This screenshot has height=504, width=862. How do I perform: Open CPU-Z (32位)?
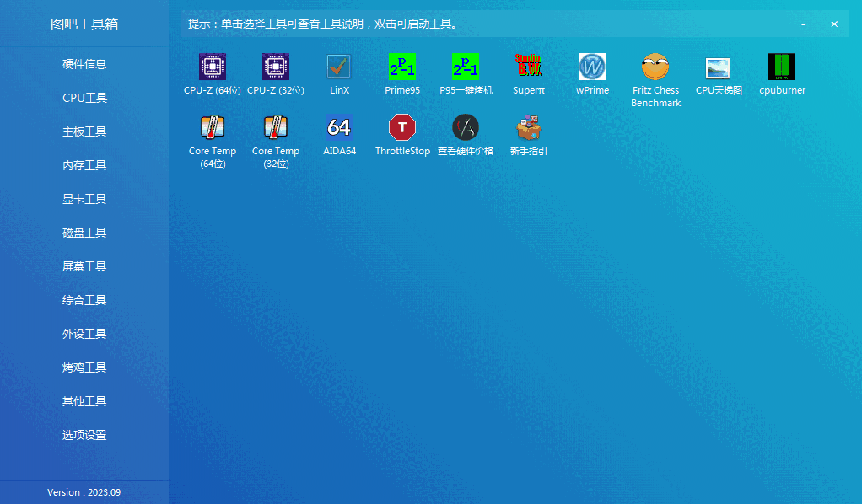click(x=275, y=74)
